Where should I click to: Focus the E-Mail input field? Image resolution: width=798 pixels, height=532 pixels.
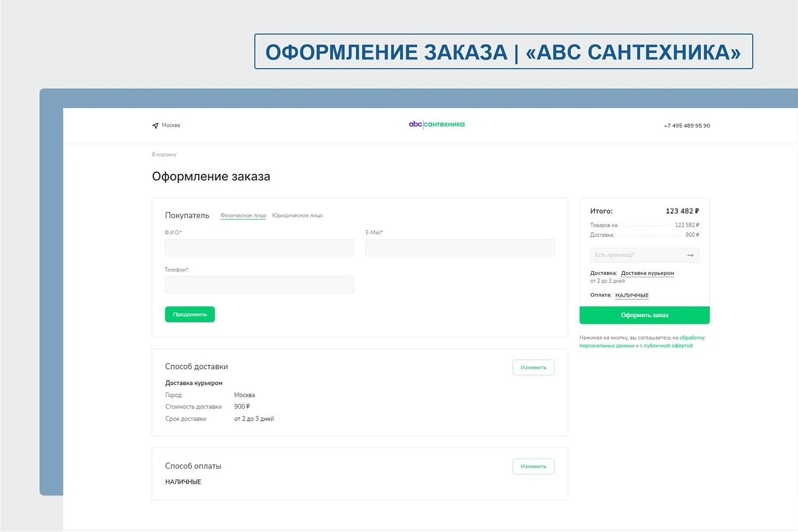460,248
